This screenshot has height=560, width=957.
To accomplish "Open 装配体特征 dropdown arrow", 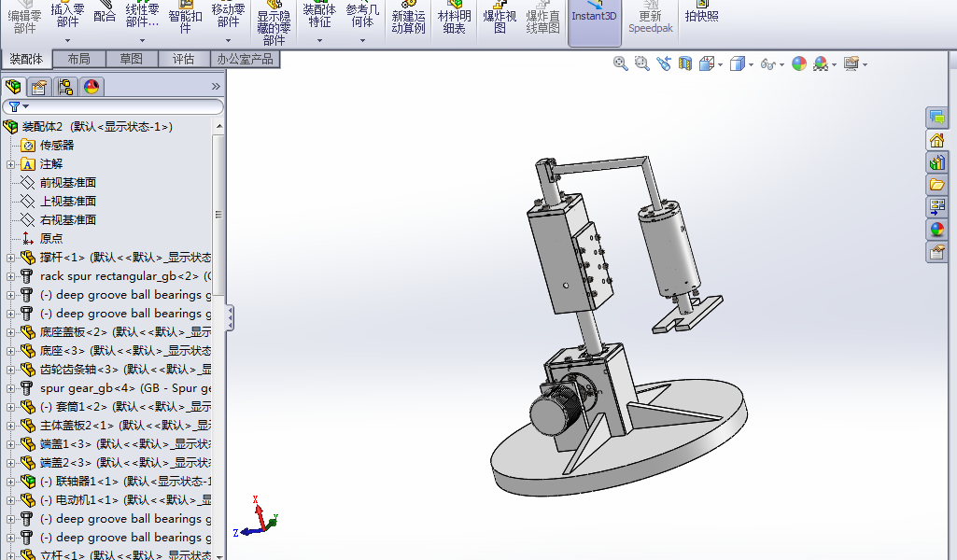I will coord(319,41).
